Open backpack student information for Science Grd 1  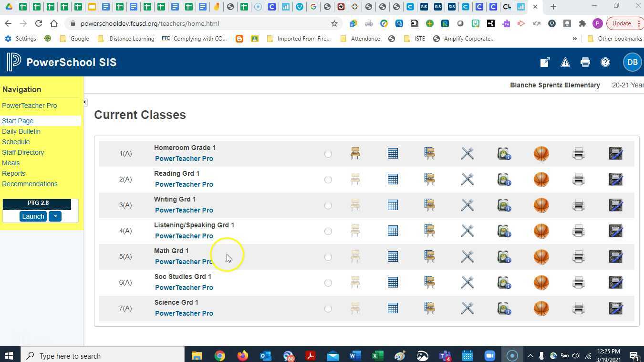coord(504,308)
